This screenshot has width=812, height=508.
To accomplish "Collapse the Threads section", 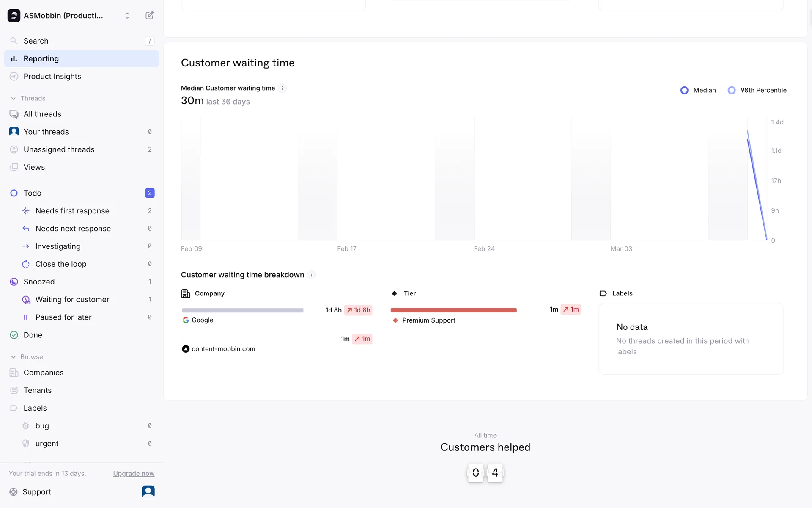I will click(14, 98).
